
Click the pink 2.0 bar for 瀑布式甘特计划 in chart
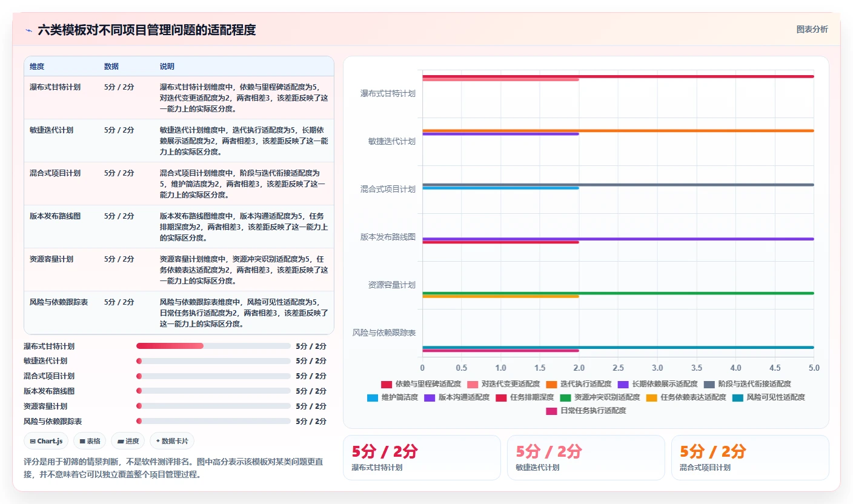500,80
